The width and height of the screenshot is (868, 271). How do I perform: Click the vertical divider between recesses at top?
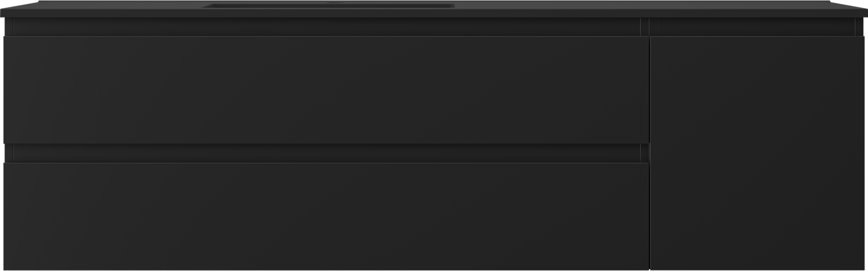pos(645,27)
